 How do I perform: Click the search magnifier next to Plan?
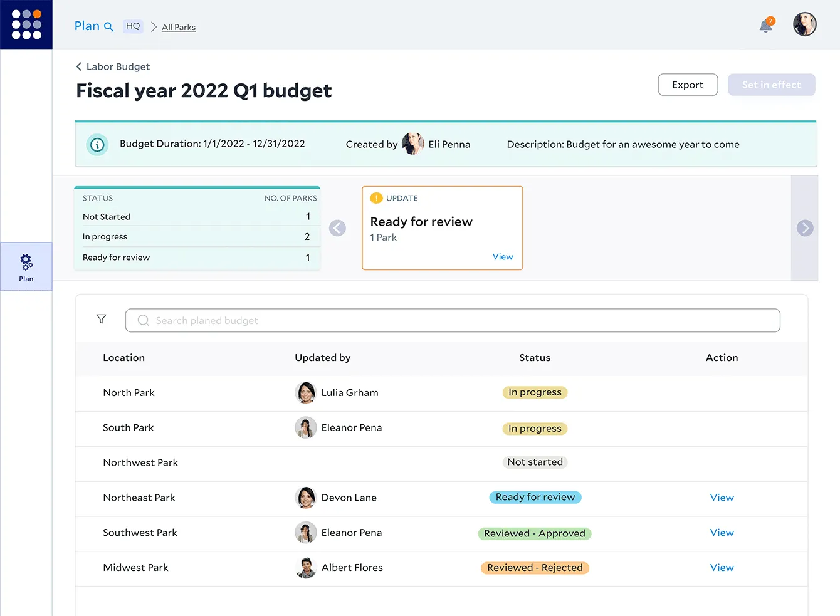108,27
